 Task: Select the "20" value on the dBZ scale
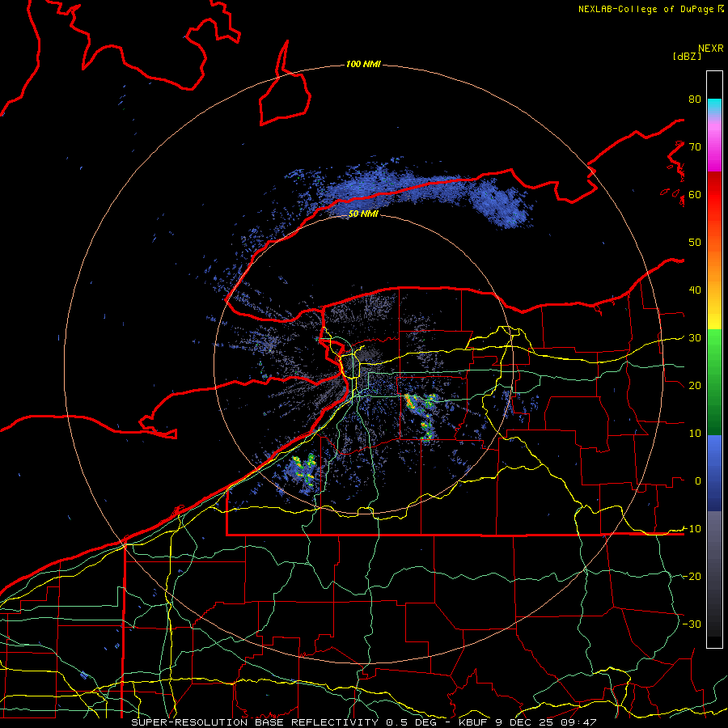(695, 386)
